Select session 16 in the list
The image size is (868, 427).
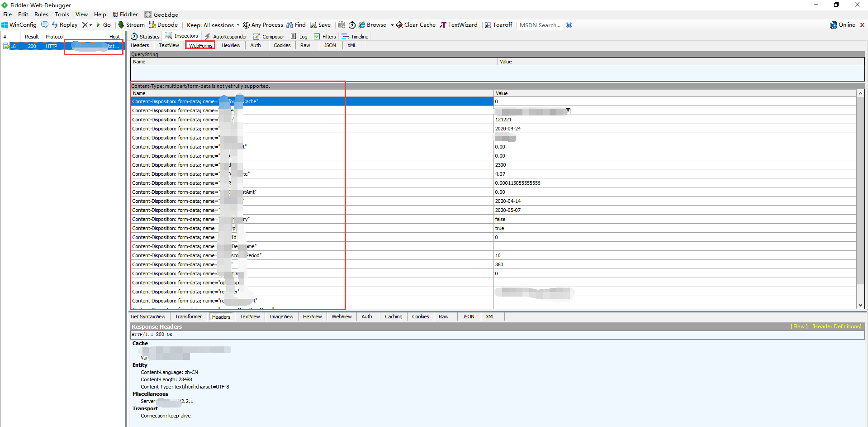coord(63,46)
